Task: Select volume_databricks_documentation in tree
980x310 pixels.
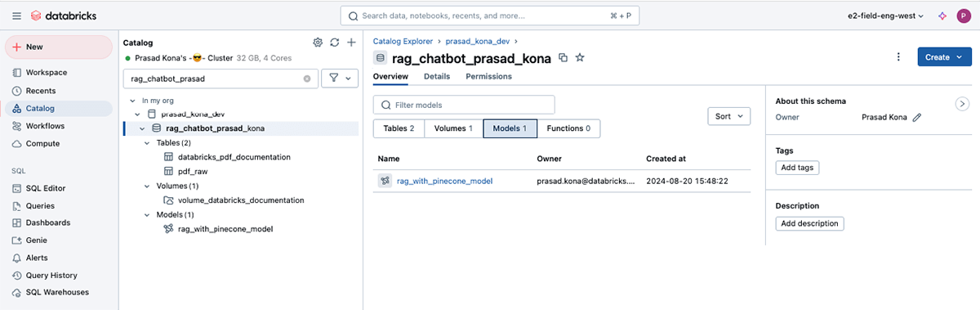Action: tap(240, 200)
